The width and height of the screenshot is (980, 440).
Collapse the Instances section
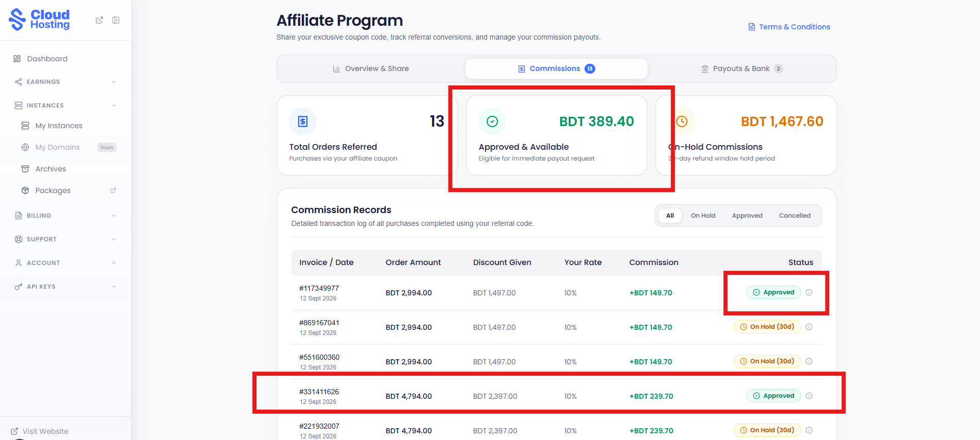pyautogui.click(x=65, y=105)
